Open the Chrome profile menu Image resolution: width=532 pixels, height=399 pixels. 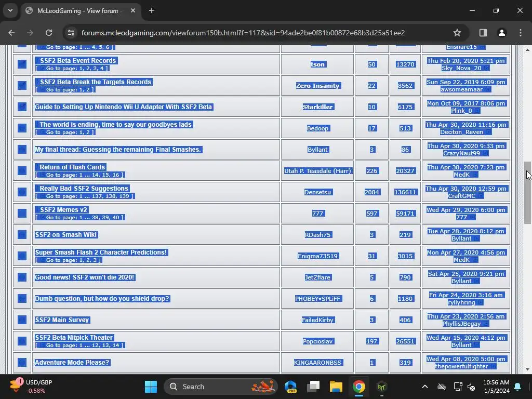point(502,33)
